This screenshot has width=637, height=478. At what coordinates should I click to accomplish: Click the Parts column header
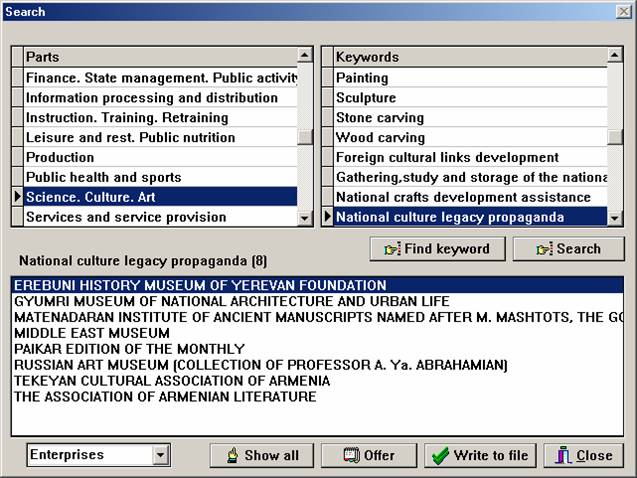pos(158,57)
